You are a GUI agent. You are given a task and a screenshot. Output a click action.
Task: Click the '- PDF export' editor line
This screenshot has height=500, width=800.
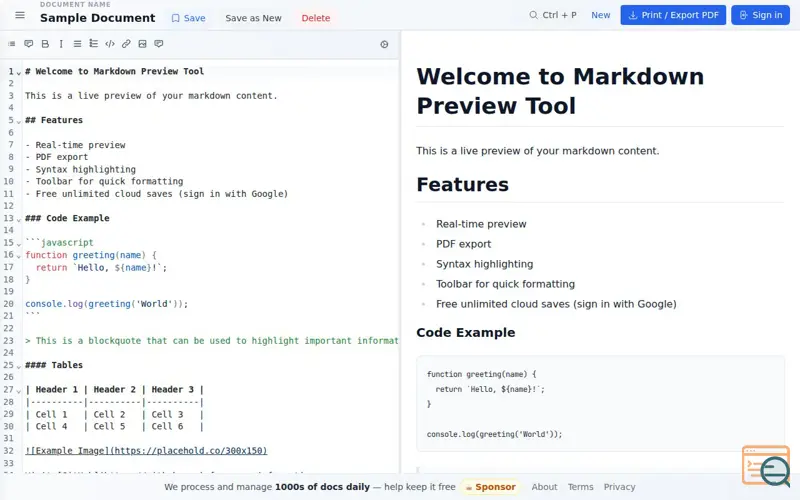click(x=57, y=157)
